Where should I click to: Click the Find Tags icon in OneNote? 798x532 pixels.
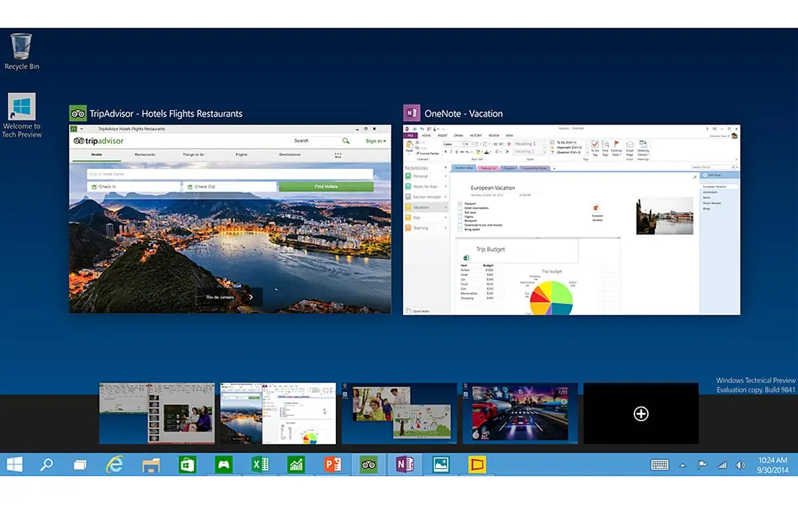point(606,145)
